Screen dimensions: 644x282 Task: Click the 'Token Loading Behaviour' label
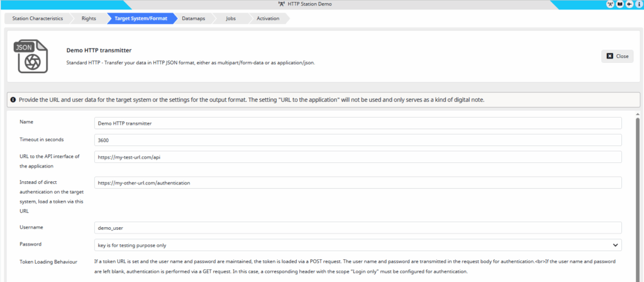pyautogui.click(x=48, y=261)
